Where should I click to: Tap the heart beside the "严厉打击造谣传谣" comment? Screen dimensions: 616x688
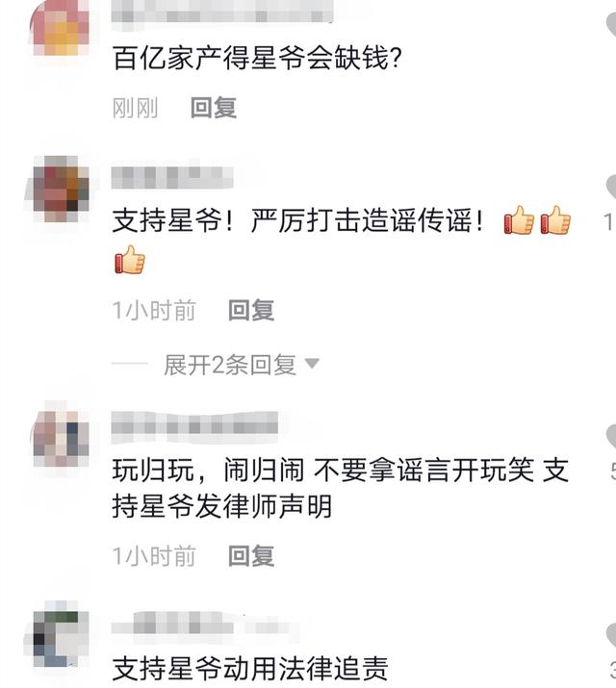(x=611, y=187)
